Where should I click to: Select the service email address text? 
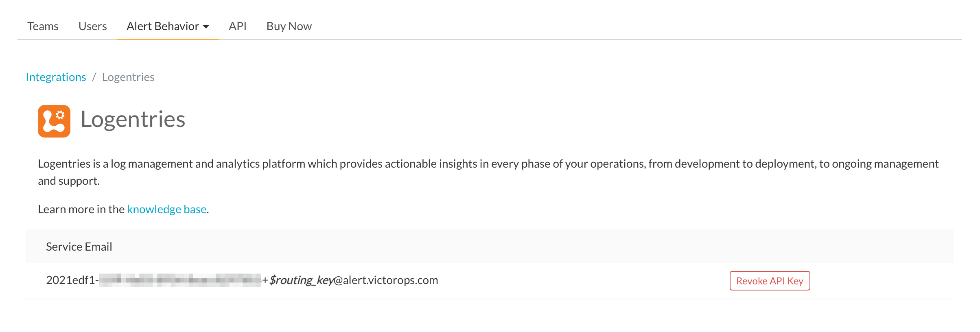point(242,280)
